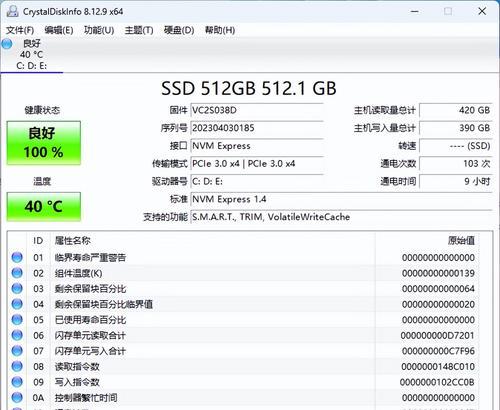Select the 闪存单元写入合计 row
This screenshot has height=410, width=500.
[243, 351]
